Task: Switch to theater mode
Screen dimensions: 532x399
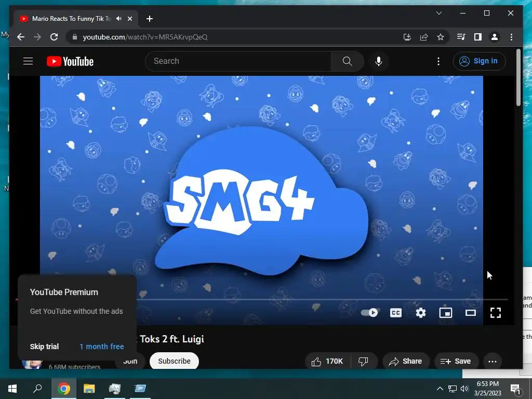Action: click(471, 312)
